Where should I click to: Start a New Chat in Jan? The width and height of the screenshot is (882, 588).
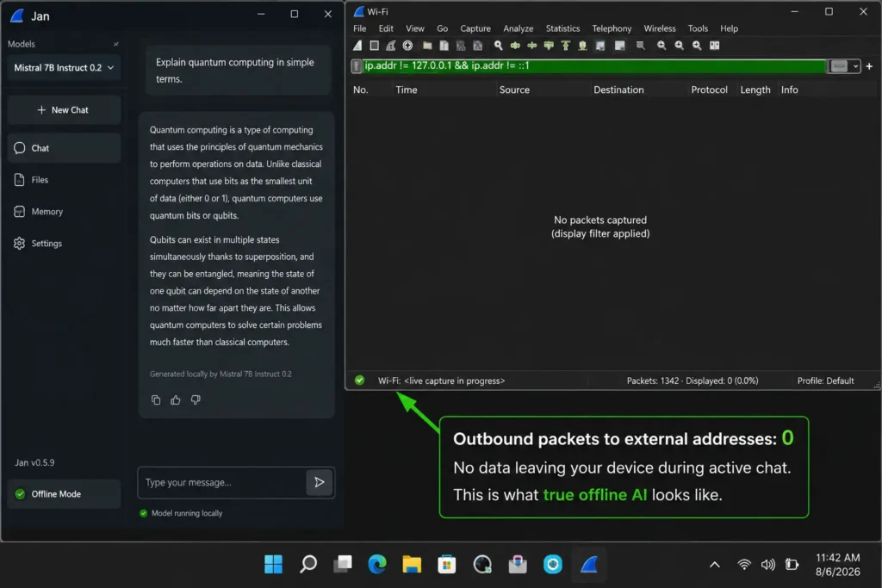click(64, 110)
